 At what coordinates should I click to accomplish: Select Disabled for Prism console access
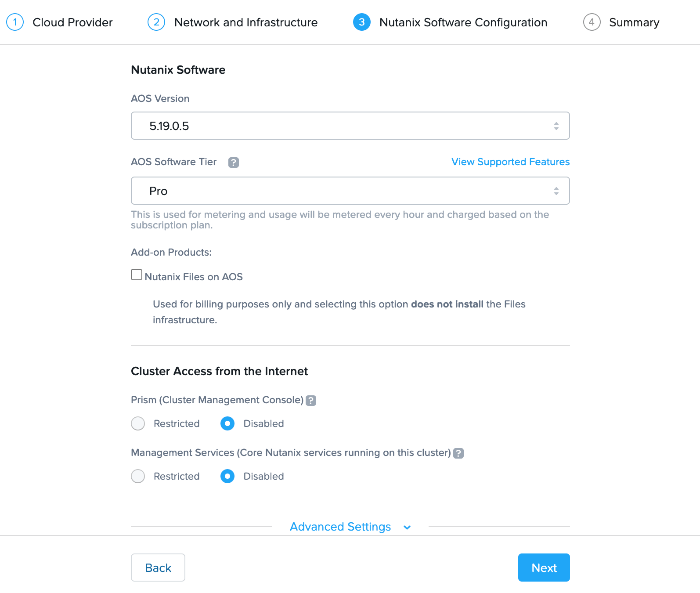[227, 423]
